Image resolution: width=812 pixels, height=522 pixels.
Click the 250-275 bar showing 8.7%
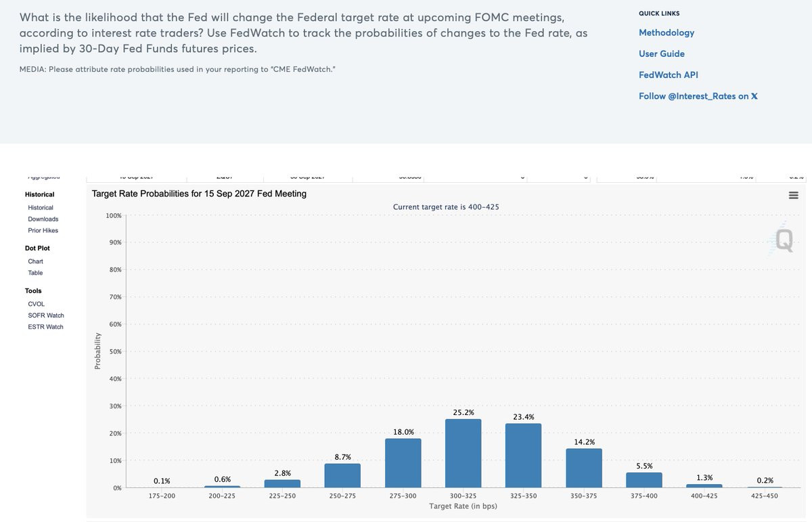[342, 476]
